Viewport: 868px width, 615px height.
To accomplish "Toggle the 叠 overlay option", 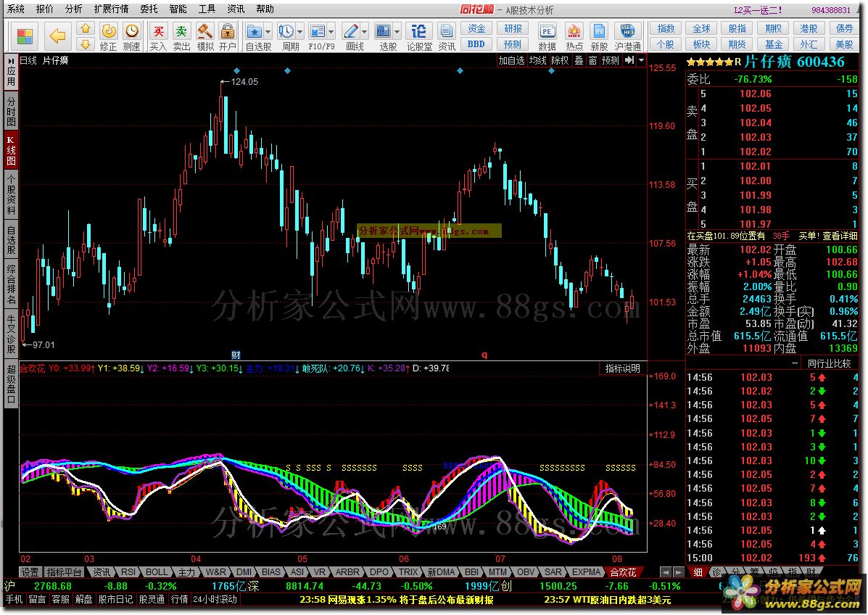I will pyautogui.click(x=579, y=59).
